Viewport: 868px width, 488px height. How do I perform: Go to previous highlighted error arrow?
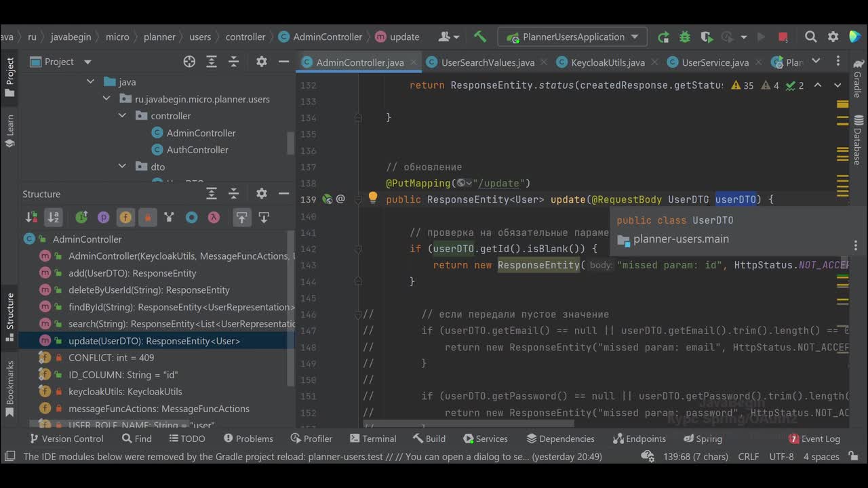(818, 85)
